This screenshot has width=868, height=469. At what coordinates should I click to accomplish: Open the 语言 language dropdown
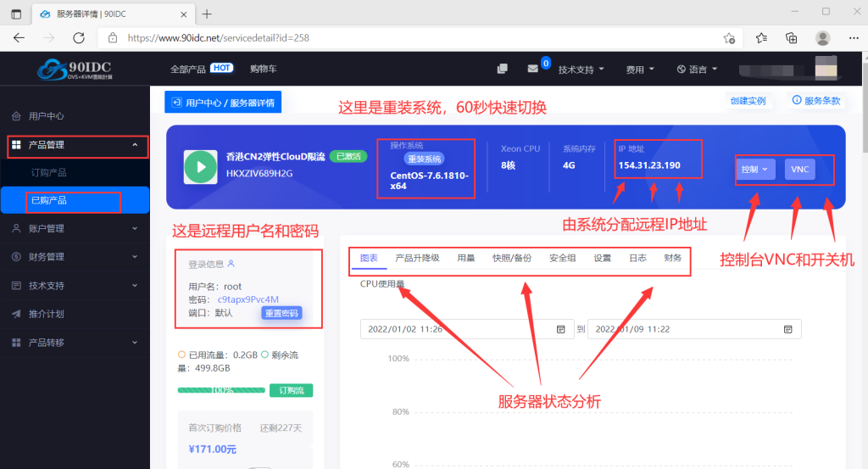pos(697,70)
